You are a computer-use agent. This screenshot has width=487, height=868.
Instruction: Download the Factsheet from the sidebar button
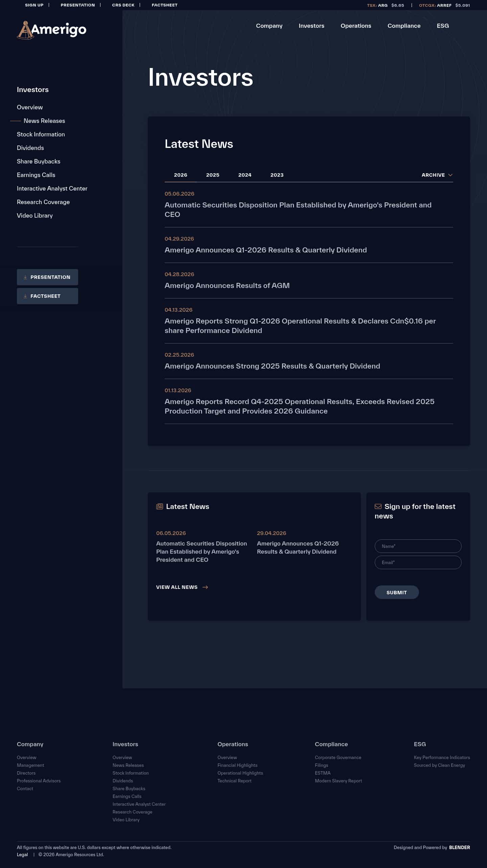pyautogui.click(x=47, y=296)
